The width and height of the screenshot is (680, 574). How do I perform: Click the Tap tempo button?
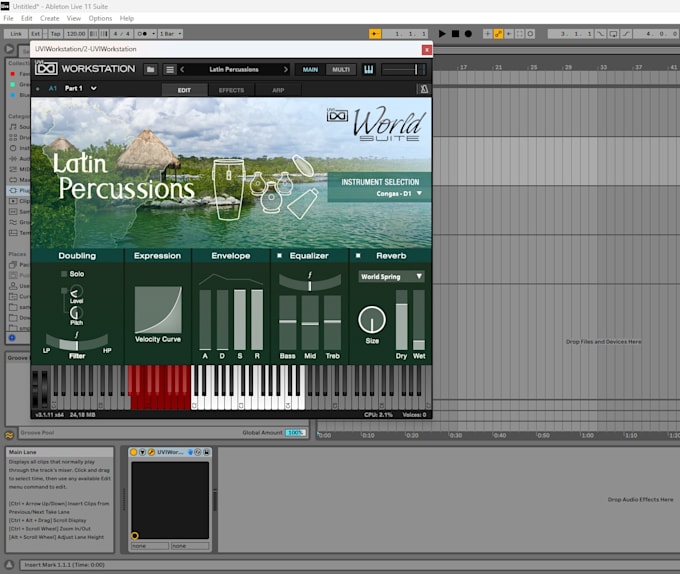pyautogui.click(x=56, y=33)
